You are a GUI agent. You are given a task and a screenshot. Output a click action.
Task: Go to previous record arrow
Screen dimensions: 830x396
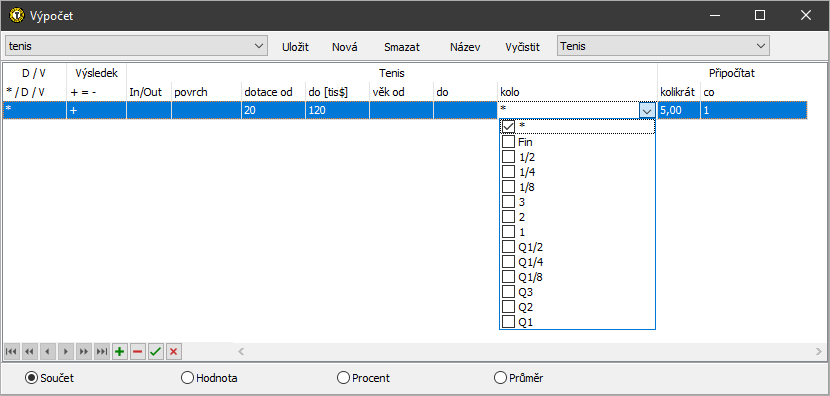[x=47, y=352]
